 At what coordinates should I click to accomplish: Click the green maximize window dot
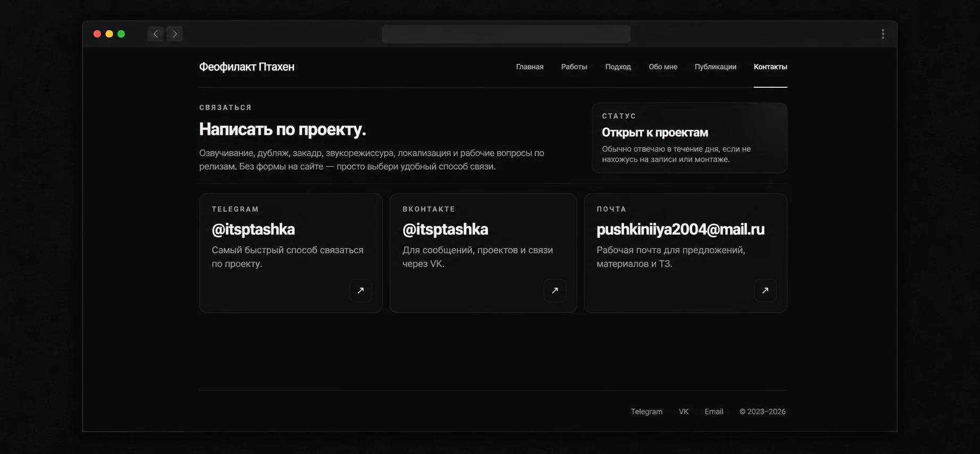(121, 34)
